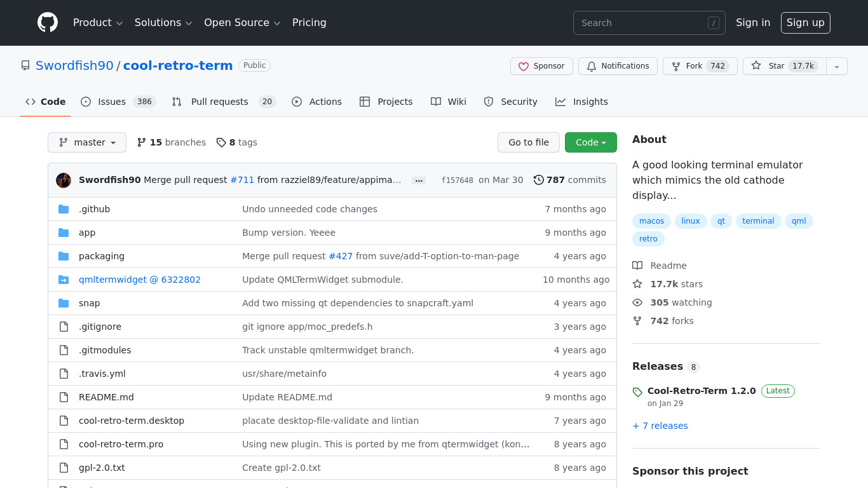Click the Sign in link
This screenshot has width=868, height=488.
753,23
